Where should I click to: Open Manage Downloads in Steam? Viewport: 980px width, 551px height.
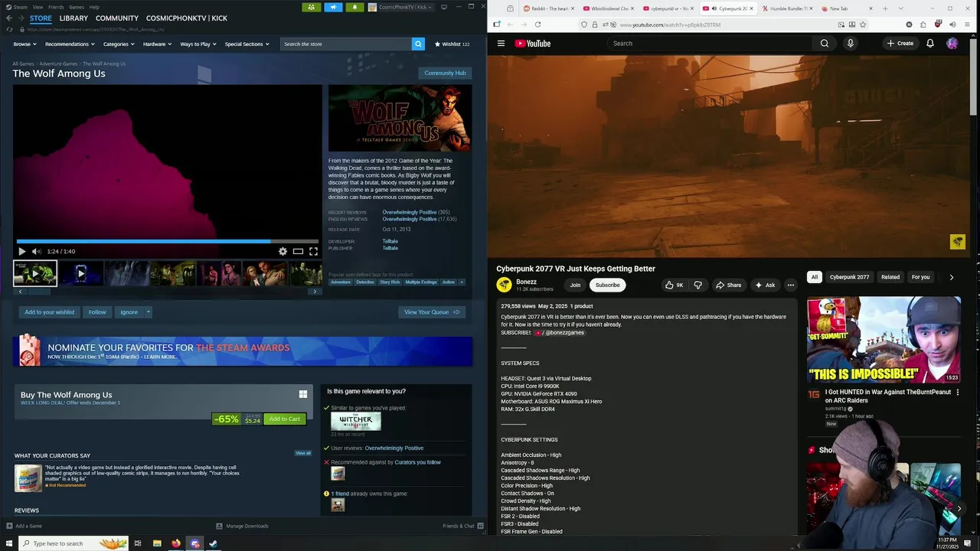242,526
